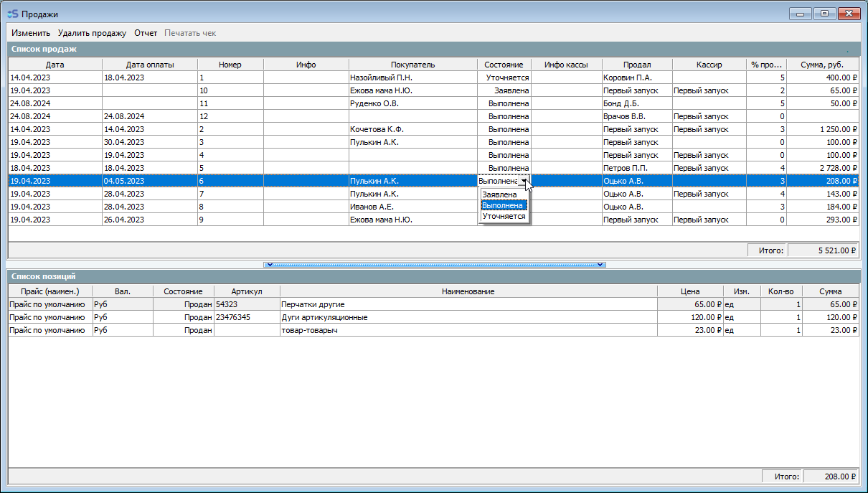Sort by Дата column header

tap(55, 65)
